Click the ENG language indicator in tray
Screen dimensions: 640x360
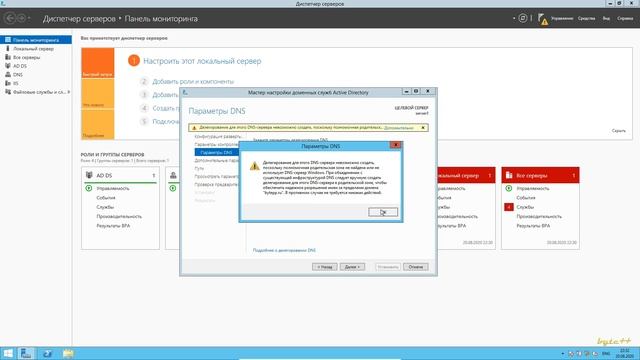point(606,353)
